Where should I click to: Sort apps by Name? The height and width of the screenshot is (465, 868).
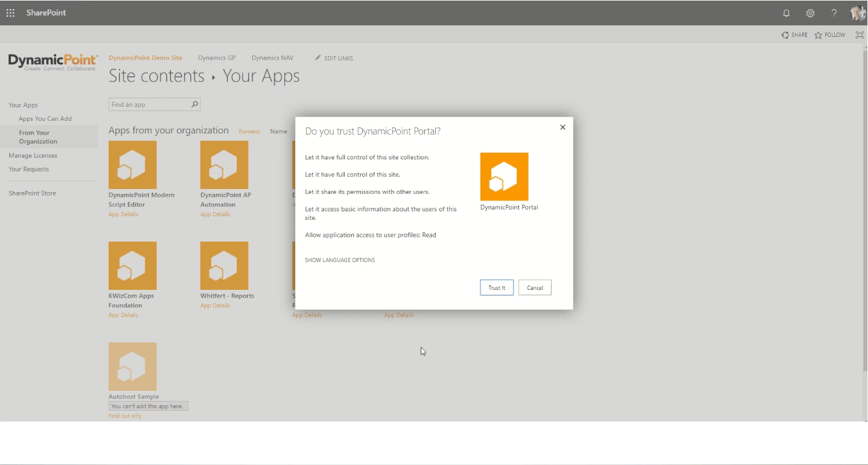coord(278,132)
